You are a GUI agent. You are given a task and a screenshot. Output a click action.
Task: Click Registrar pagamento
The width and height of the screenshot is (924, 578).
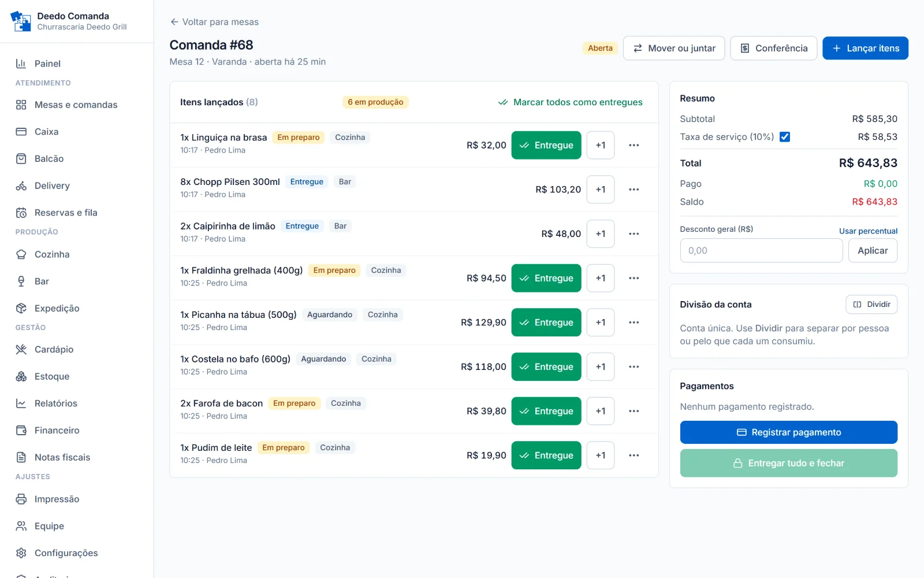click(789, 432)
